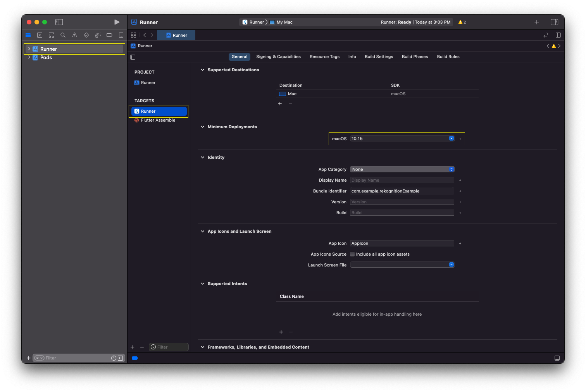The height and width of the screenshot is (392, 586).
Task: Click the warnings count badge in the toolbar
Action: 462,22
